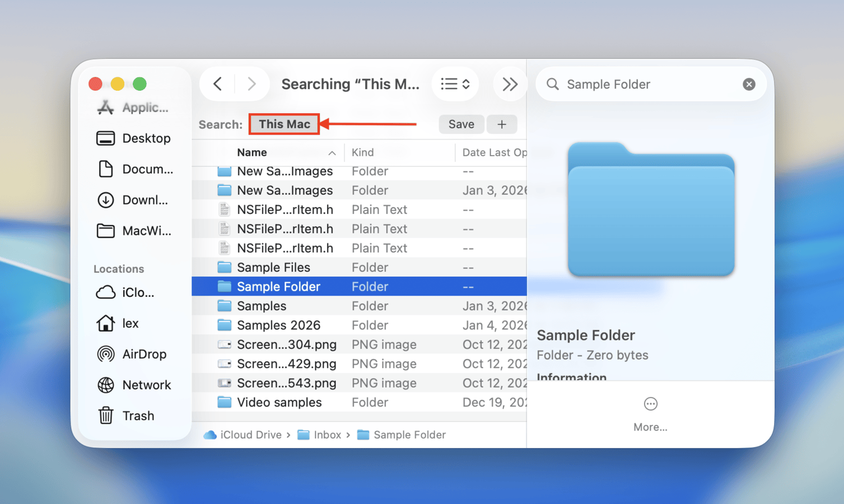Add a search criterion with the plus button
This screenshot has height=504, width=844.
[x=502, y=124]
